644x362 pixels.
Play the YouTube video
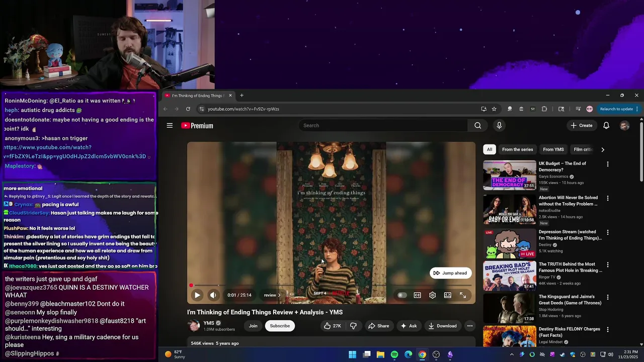click(x=197, y=295)
